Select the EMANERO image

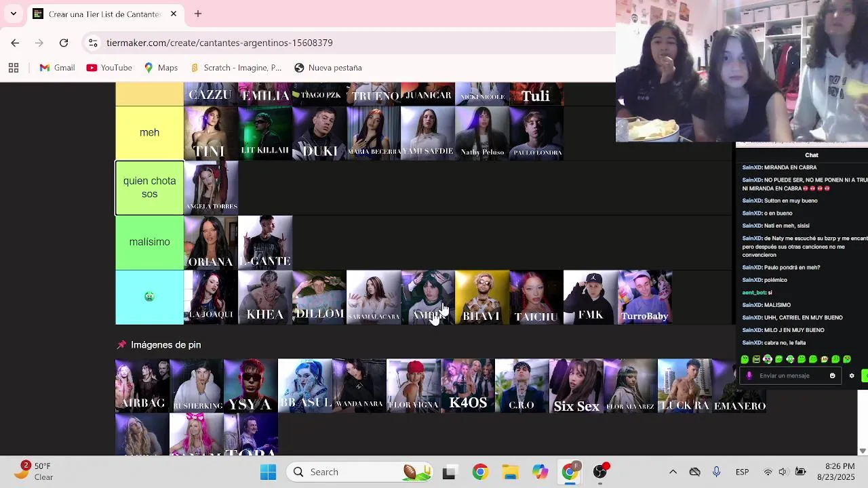(x=739, y=386)
